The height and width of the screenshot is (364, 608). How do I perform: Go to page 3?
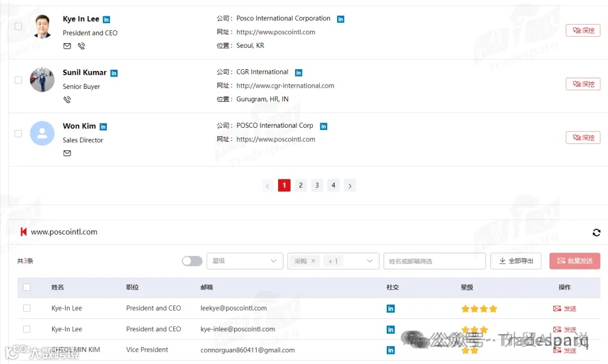click(317, 185)
